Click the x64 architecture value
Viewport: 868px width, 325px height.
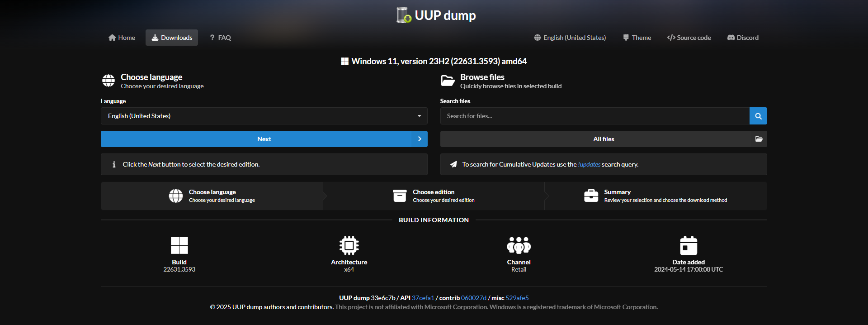click(349, 269)
